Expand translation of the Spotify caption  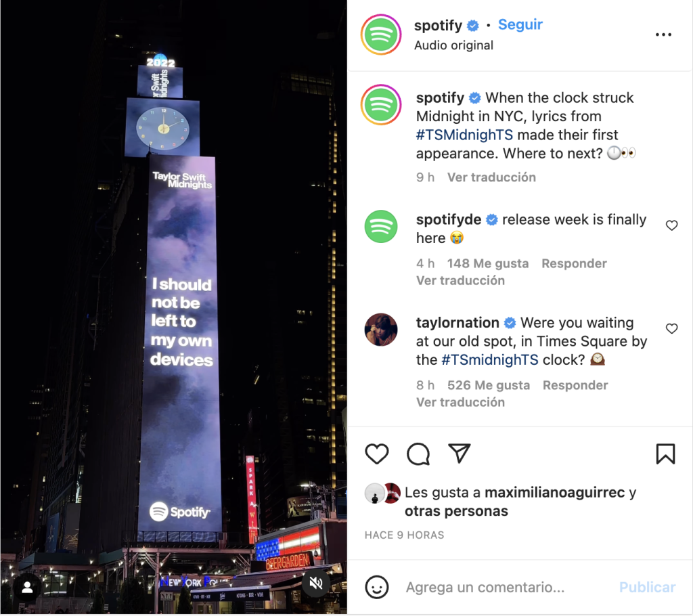[491, 177]
